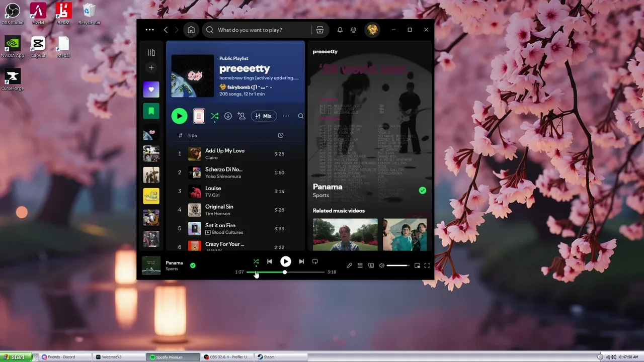
Task: Sort tracks by the Title column
Action: click(x=192, y=135)
